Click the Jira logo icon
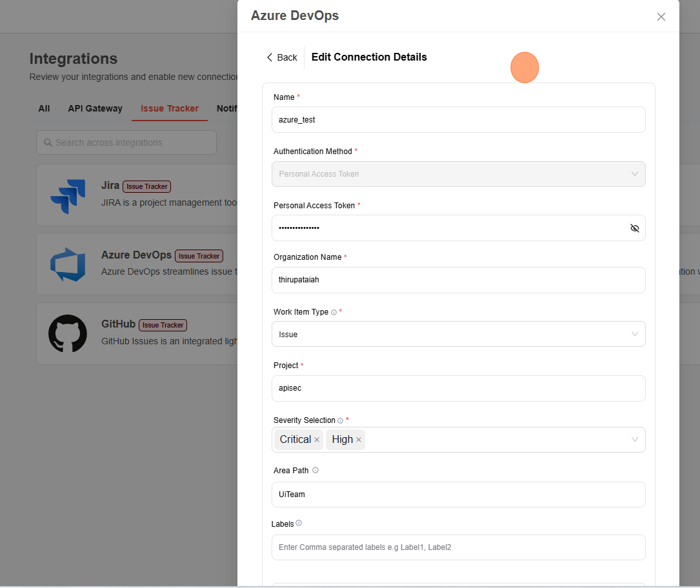Viewport: 700px width, 588px height. [68, 195]
